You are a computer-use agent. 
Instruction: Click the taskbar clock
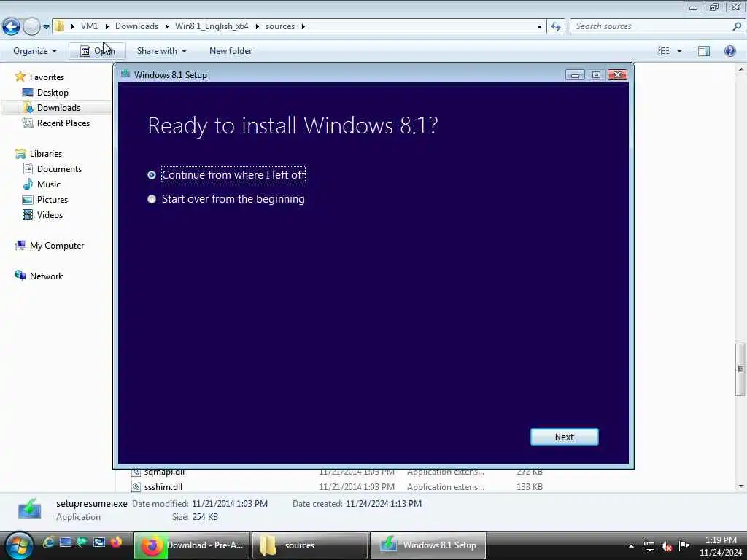tap(721, 546)
